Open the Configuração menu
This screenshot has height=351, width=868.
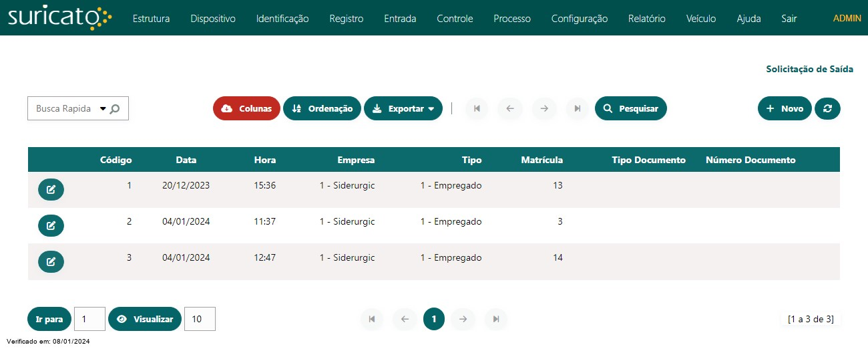click(579, 19)
